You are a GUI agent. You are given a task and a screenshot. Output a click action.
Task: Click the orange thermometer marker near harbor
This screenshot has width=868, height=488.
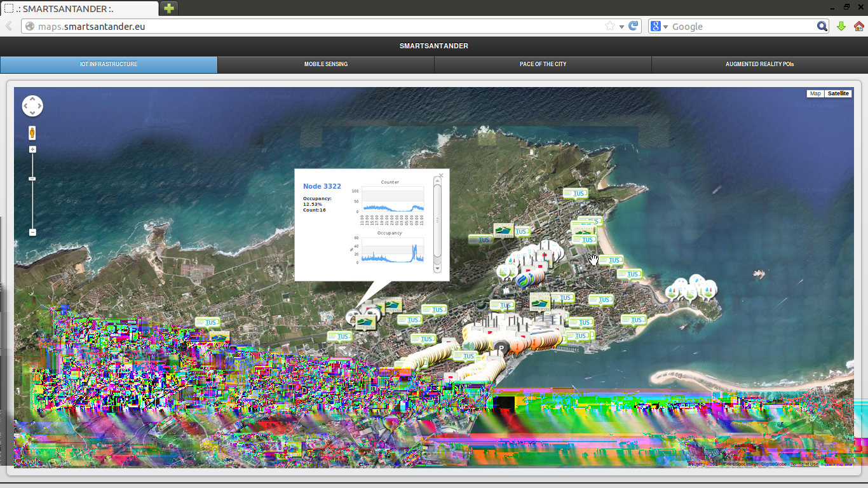pos(516,345)
